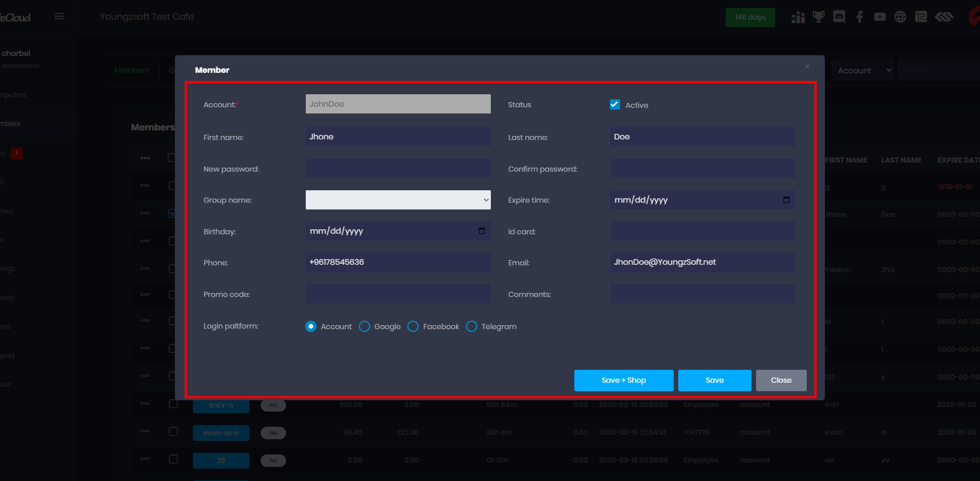
Task: Click the Facebook icon in the top bar
Action: [x=859, y=17]
